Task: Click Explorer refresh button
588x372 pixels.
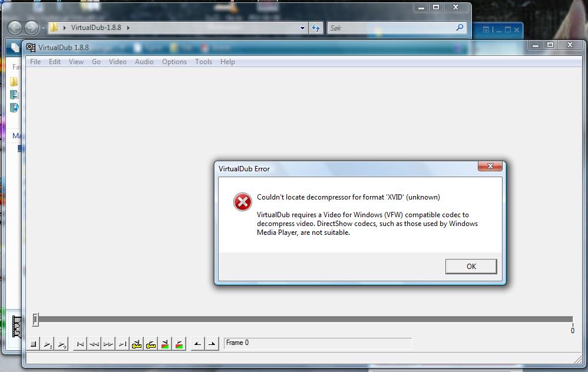Action: tap(316, 28)
